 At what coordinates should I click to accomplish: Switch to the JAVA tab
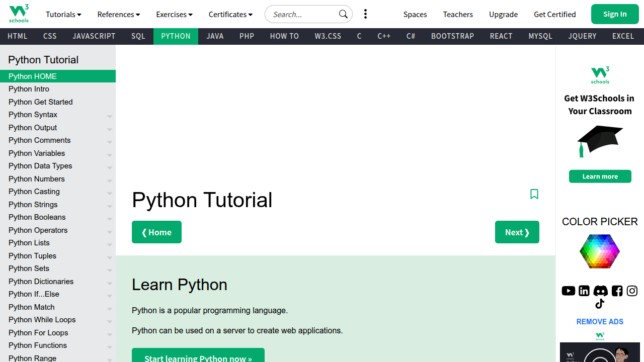tap(215, 36)
